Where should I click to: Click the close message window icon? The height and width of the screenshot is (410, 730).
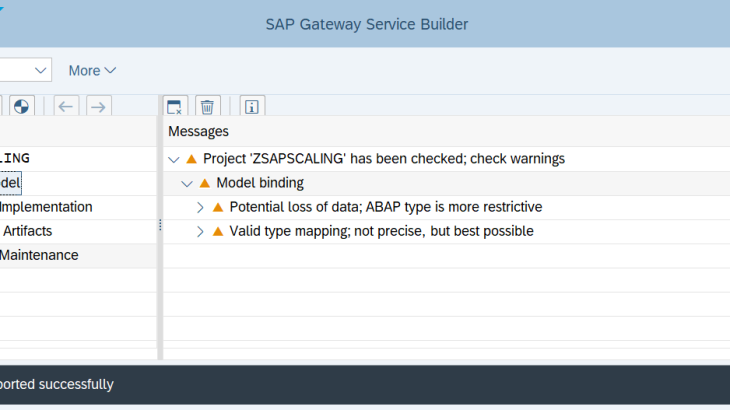pos(175,107)
